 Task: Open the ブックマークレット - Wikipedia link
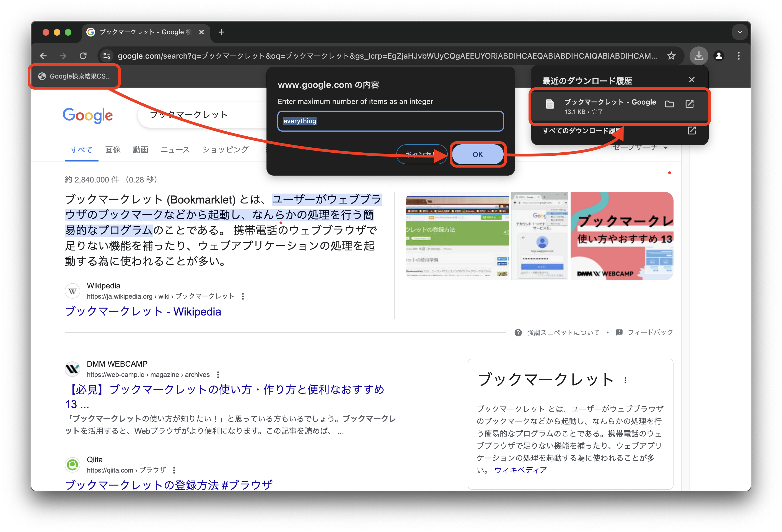[x=143, y=312]
